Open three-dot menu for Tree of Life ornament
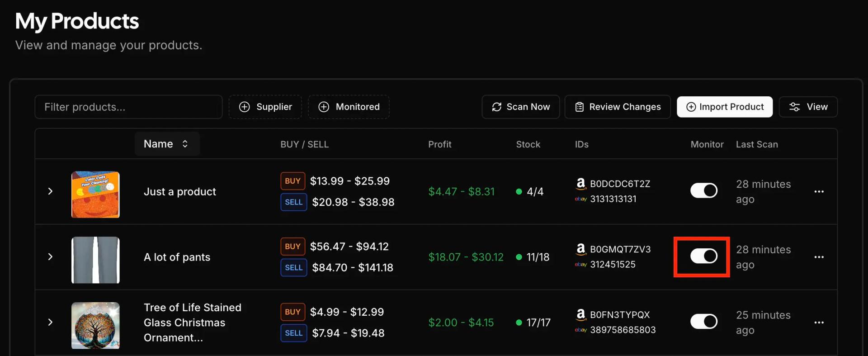This screenshot has width=868, height=356. 819,323
